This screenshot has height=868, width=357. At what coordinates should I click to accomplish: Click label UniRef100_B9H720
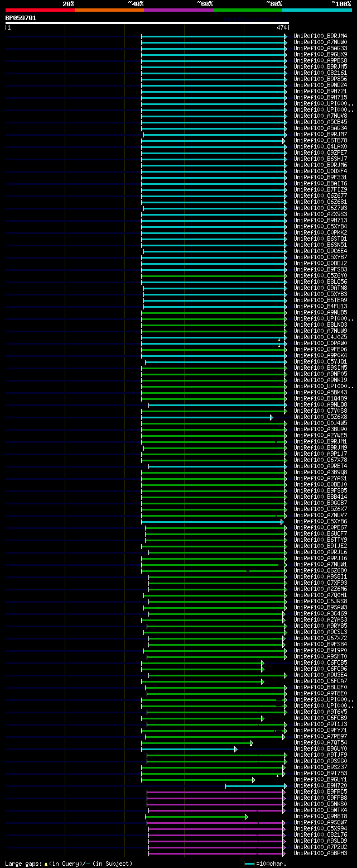tap(320, 786)
